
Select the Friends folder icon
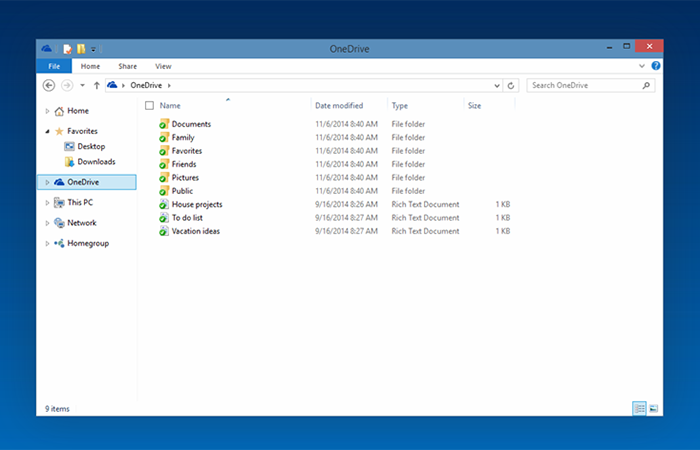[164, 164]
